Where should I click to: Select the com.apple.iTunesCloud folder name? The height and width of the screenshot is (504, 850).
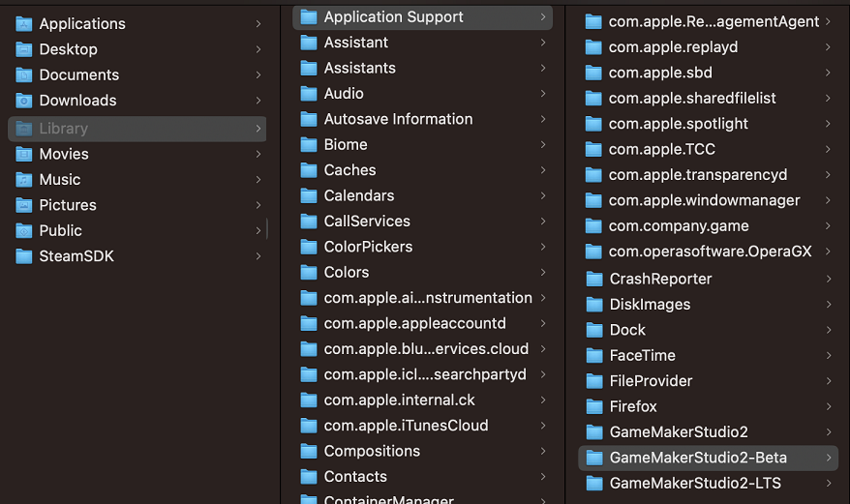pyautogui.click(x=407, y=426)
